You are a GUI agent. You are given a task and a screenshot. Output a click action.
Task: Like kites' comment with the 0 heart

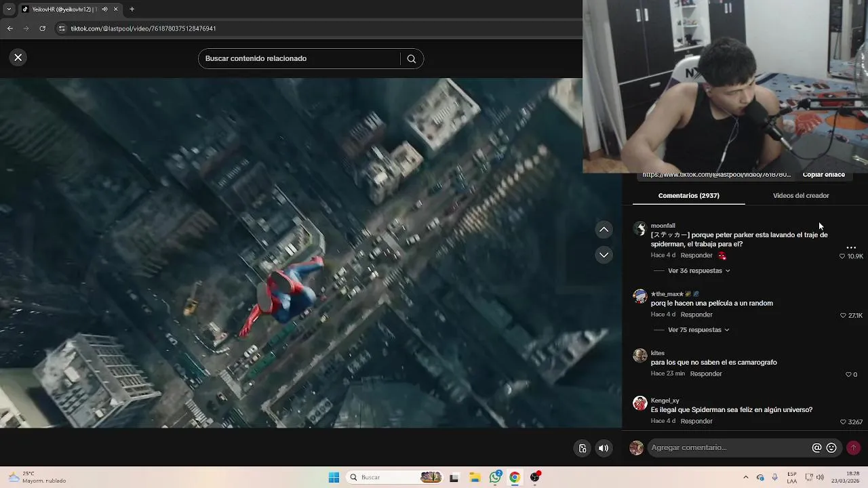[848, 375]
